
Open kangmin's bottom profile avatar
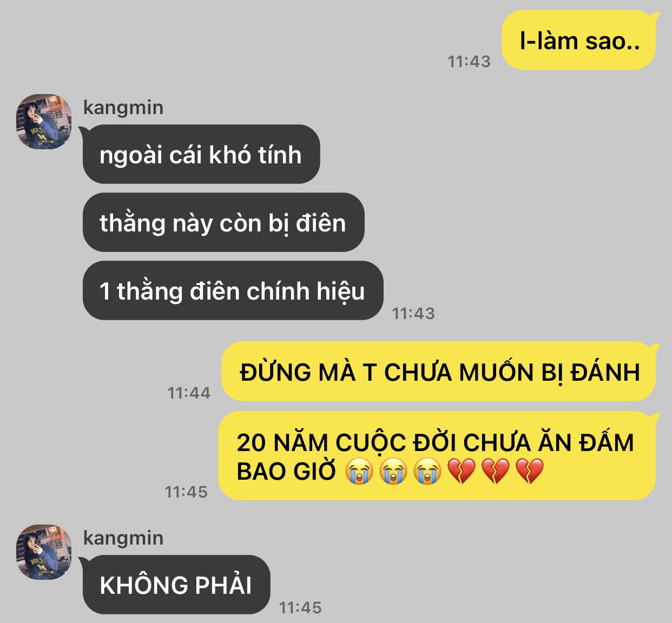[x=44, y=552]
